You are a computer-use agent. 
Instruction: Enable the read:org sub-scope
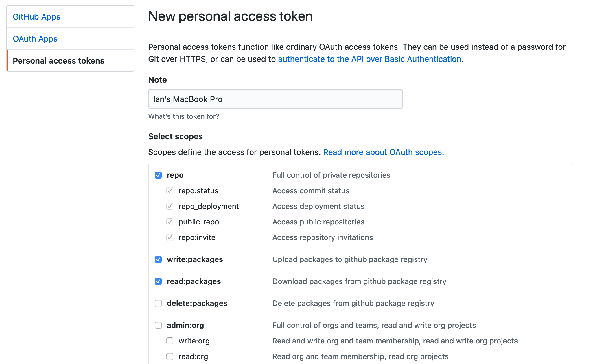[170, 356]
